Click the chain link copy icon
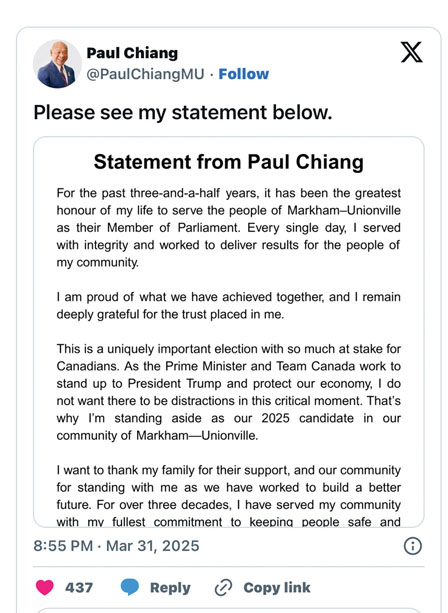Viewport: 448px width, 613px height. coord(224,587)
